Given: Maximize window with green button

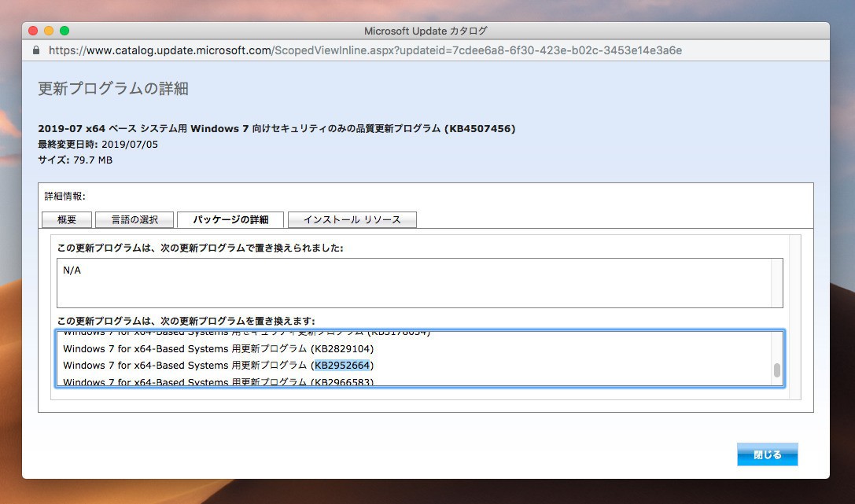Looking at the screenshot, I should 64,31.
